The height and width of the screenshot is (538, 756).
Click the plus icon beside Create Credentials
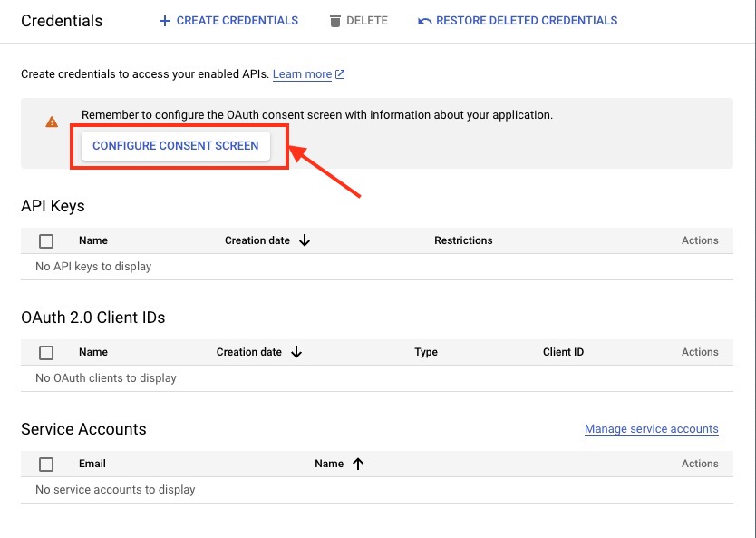coord(164,21)
